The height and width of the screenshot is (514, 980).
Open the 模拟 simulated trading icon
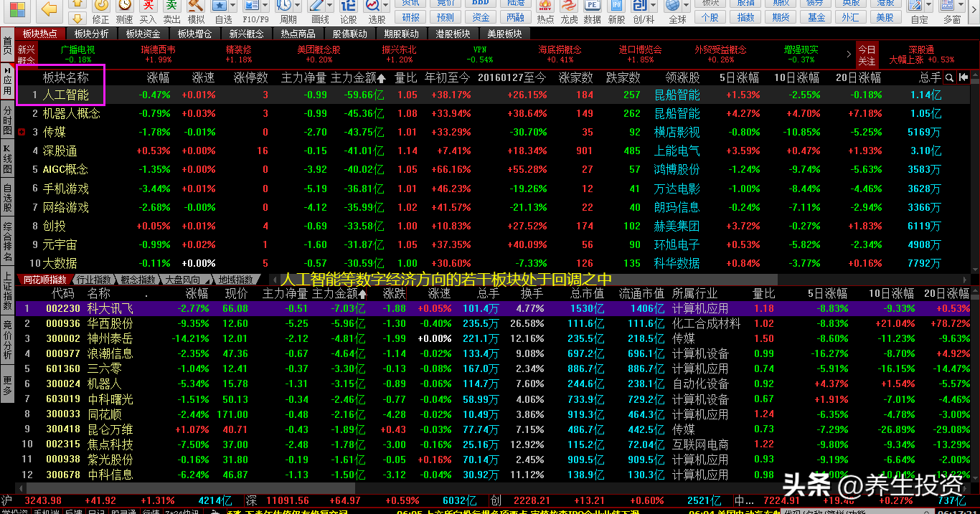[195, 6]
